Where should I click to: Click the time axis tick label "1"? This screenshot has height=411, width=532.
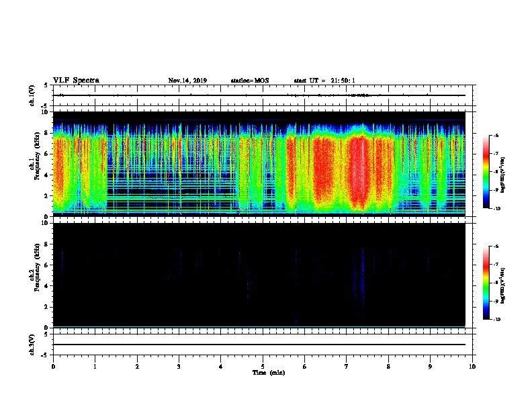95,367
